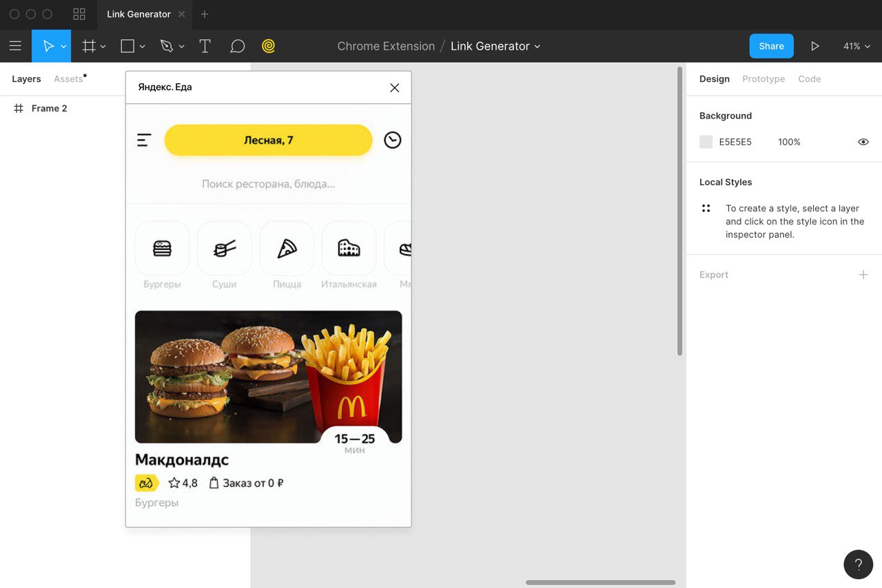Switch to the Assets tab
This screenshot has height=588, width=882.
[68, 79]
